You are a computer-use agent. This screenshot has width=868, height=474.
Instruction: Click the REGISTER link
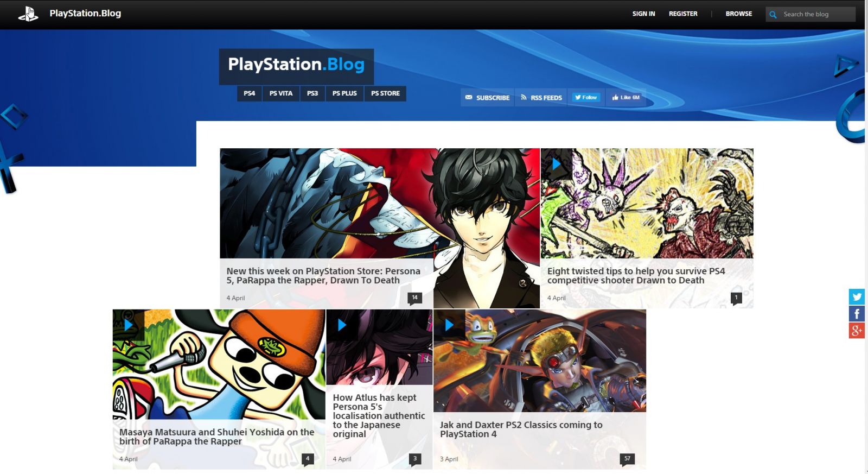pos(683,14)
